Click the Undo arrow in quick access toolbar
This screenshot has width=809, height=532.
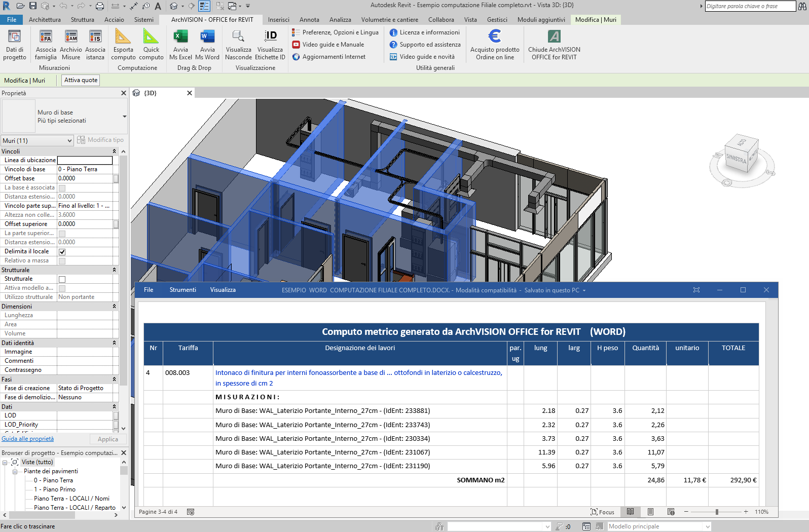pyautogui.click(x=63, y=6)
